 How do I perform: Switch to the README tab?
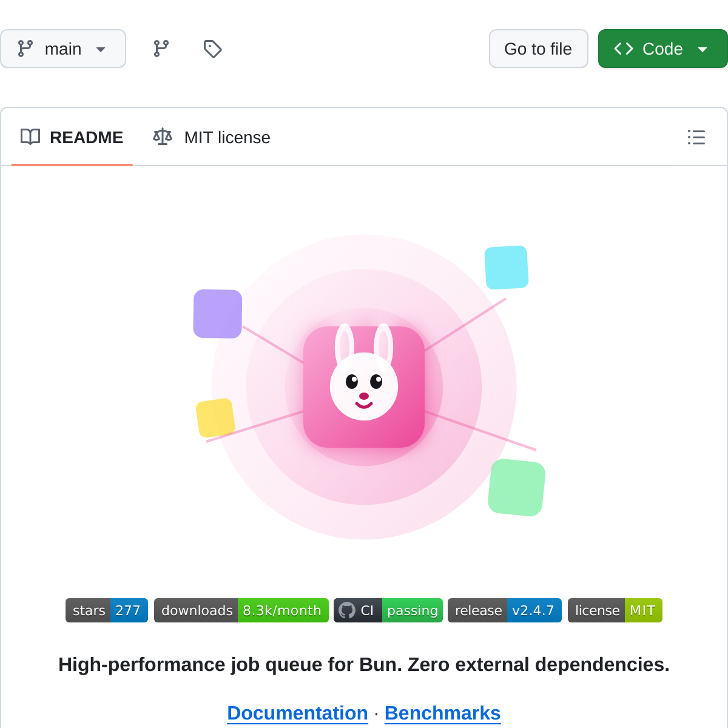click(86, 138)
